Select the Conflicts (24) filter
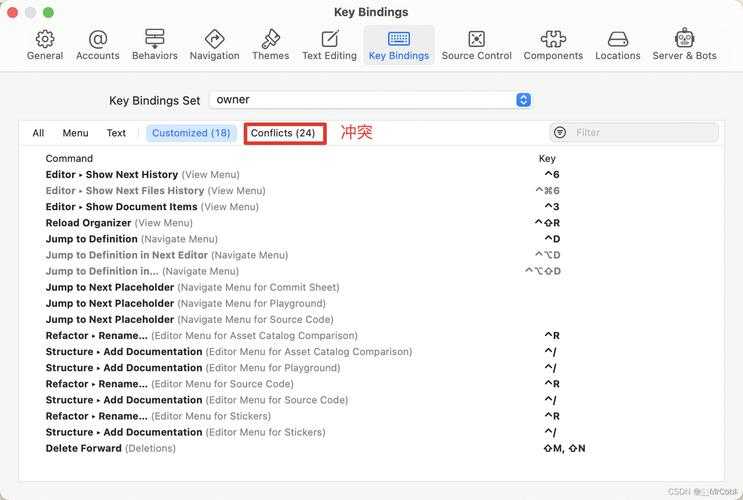This screenshot has width=743, height=500. coord(283,133)
